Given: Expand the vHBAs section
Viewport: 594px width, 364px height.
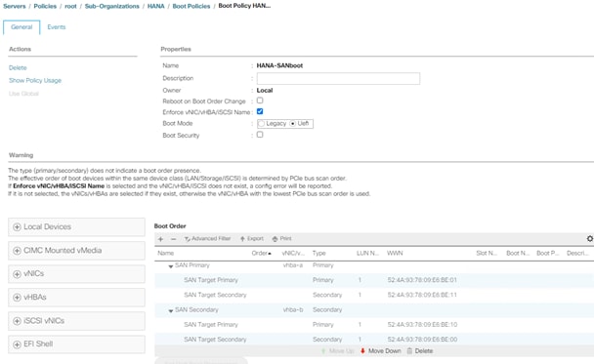Looking at the screenshot, I should (x=76, y=297).
